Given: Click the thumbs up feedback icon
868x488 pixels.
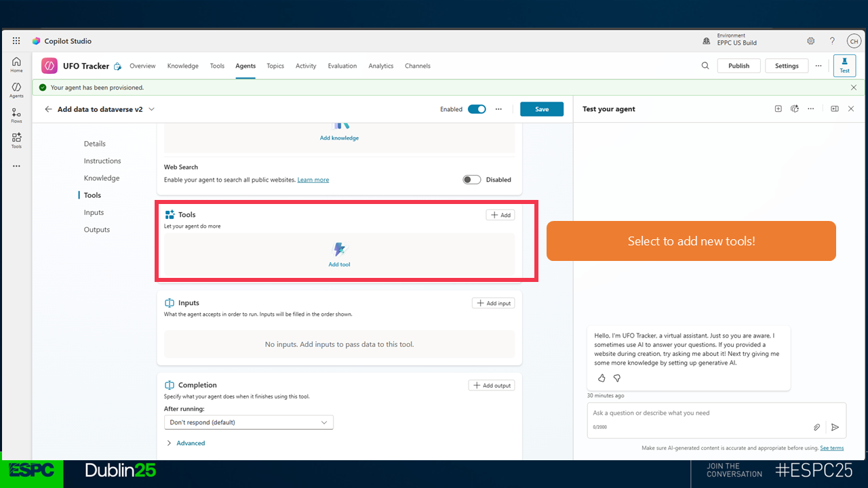Looking at the screenshot, I should [601, 378].
